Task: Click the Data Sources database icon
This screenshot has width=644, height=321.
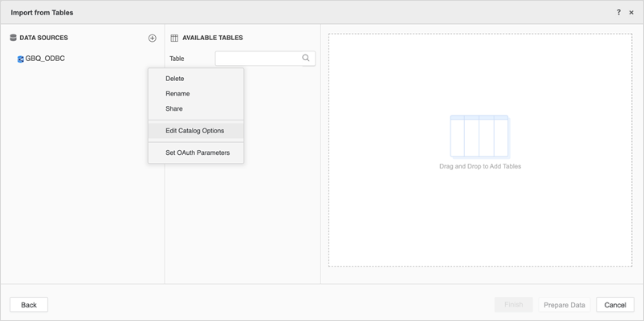Action: [13, 38]
